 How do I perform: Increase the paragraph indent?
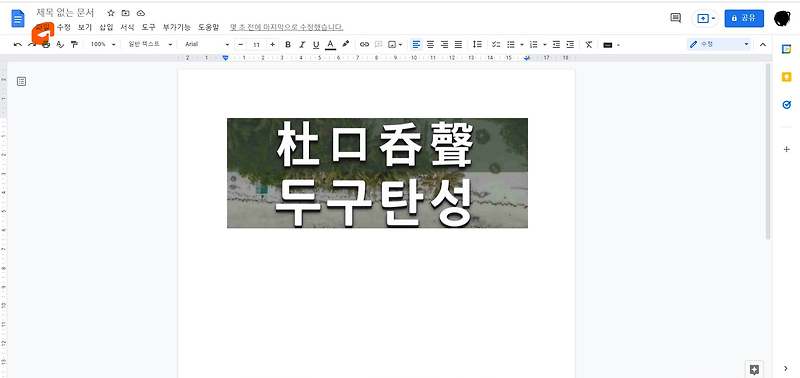pos(570,45)
